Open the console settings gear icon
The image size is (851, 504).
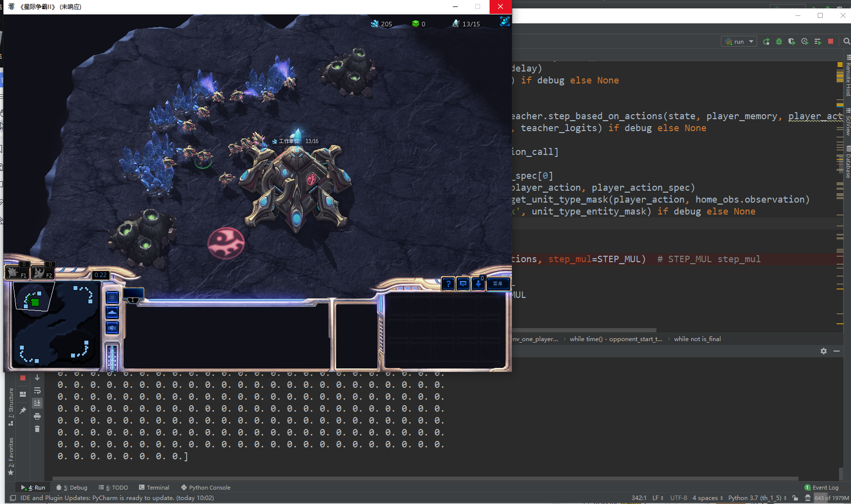point(824,351)
